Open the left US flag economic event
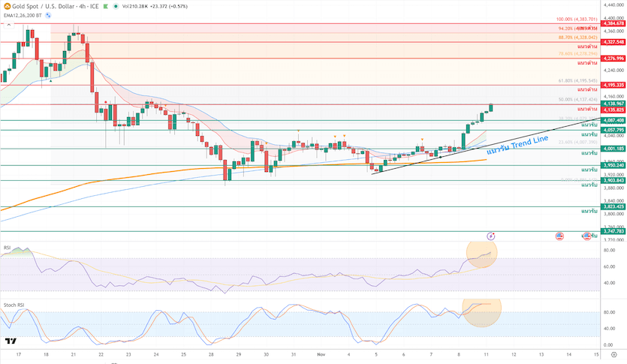Screen dimensions: 627x364 point(559,236)
